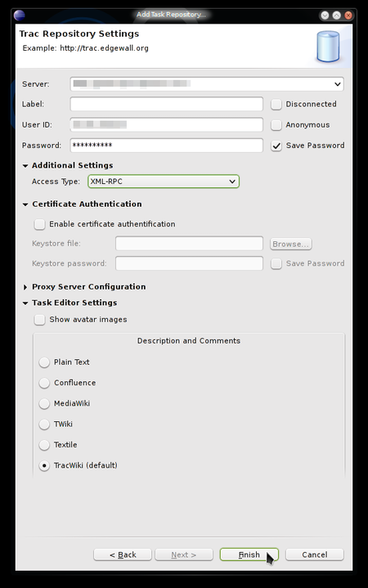
Task: Check the Disconnected checkbox
Action: pyautogui.click(x=276, y=104)
